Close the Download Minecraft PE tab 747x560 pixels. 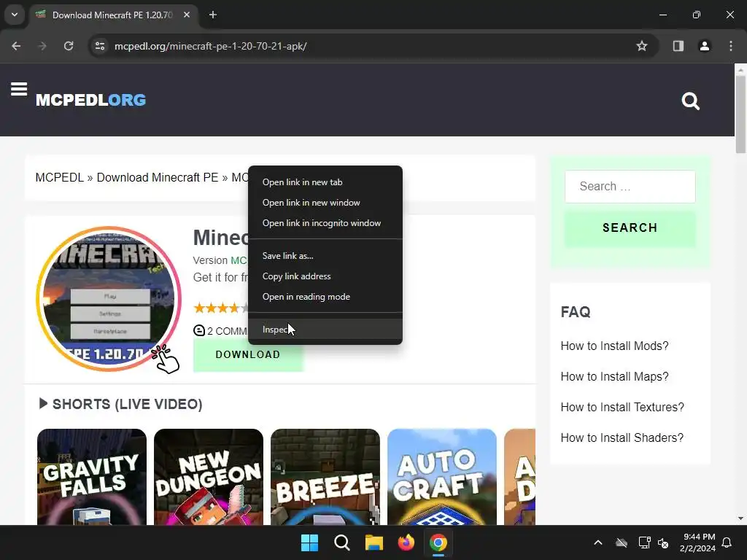pos(187,15)
